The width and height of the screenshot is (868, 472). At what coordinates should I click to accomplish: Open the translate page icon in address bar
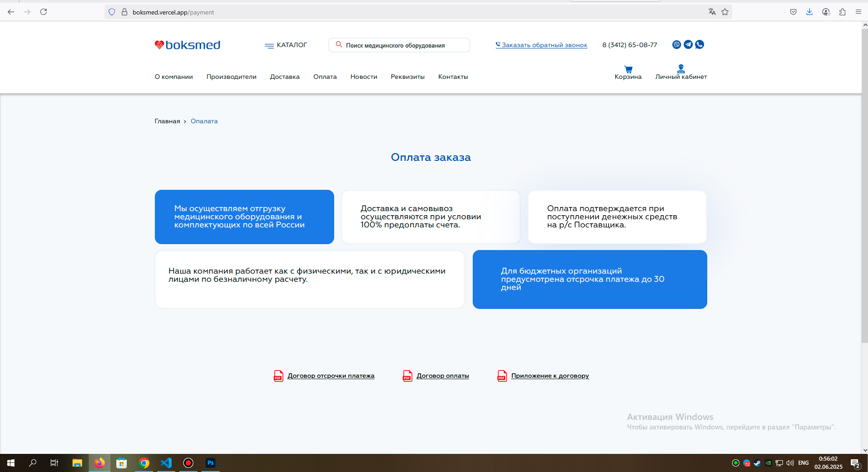point(712,12)
